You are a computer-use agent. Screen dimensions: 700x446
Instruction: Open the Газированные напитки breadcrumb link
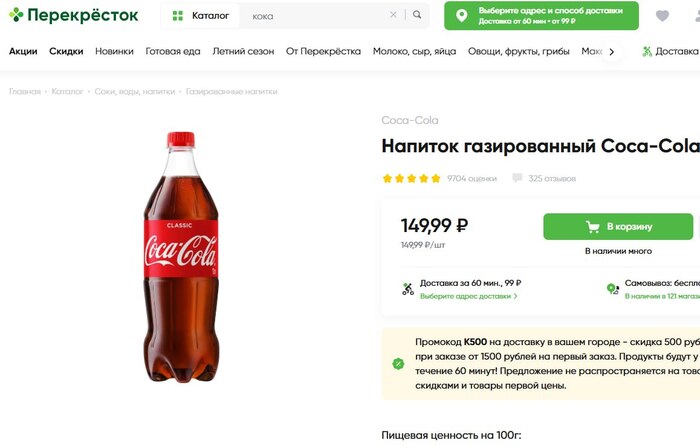click(231, 91)
